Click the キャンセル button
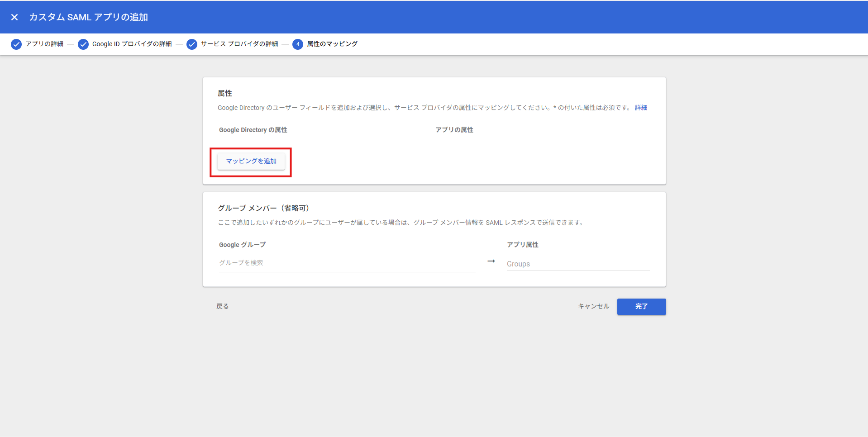 (594, 306)
